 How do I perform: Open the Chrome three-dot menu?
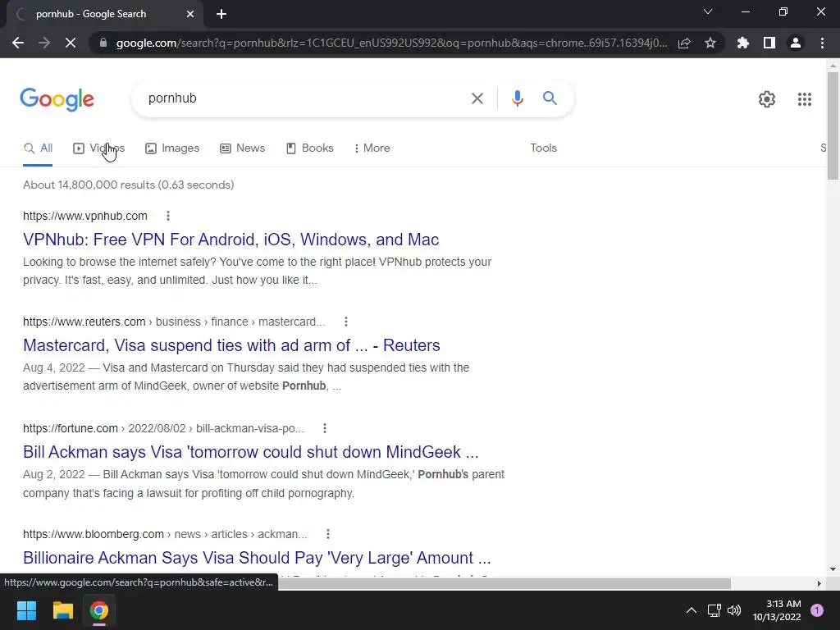[x=822, y=43]
